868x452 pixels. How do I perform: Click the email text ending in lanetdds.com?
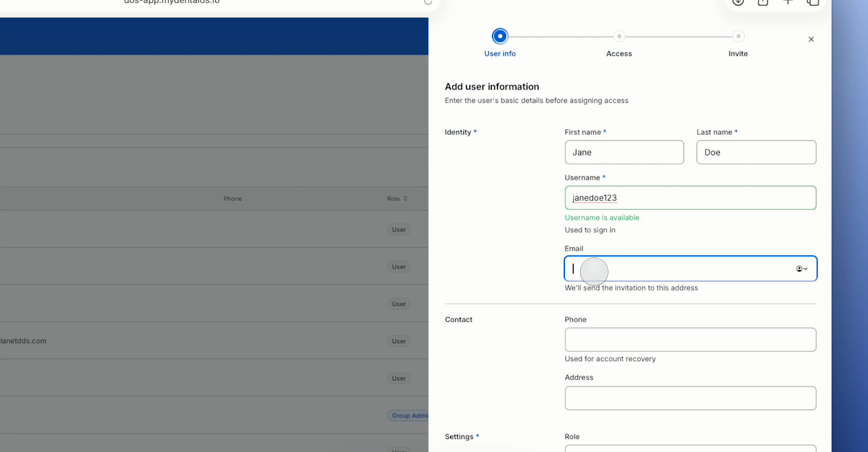coord(24,341)
